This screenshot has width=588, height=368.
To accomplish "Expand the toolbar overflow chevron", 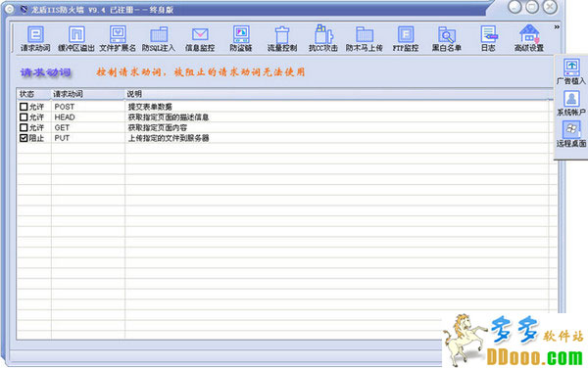I will pos(557,27).
